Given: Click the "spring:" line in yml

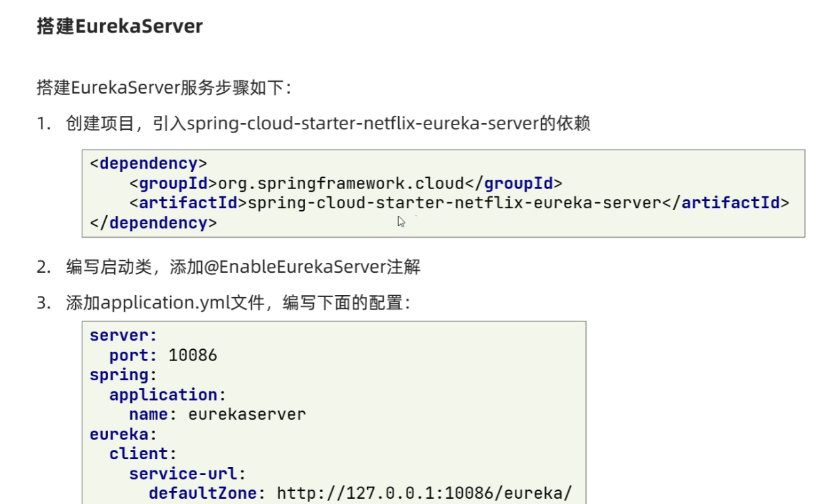Looking at the screenshot, I should tap(124, 375).
